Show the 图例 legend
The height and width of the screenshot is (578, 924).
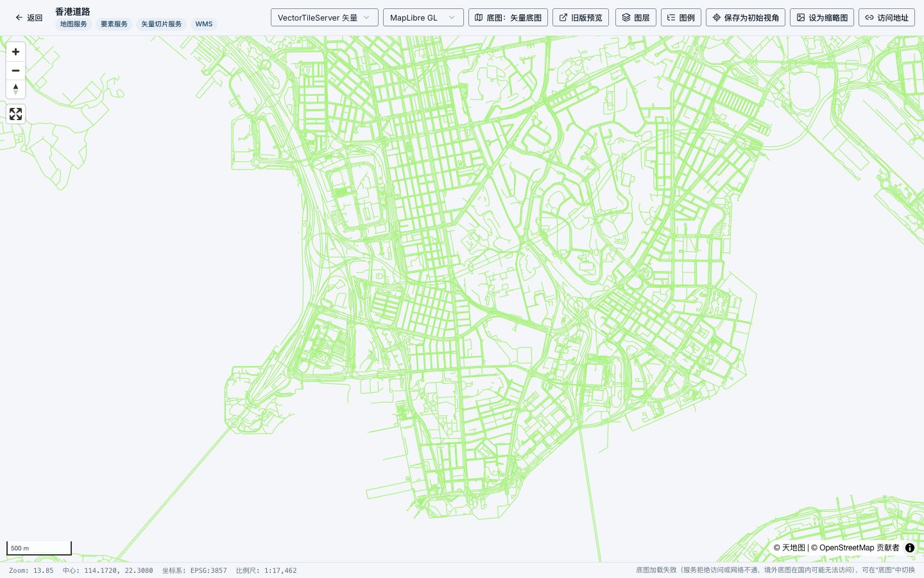point(681,18)
